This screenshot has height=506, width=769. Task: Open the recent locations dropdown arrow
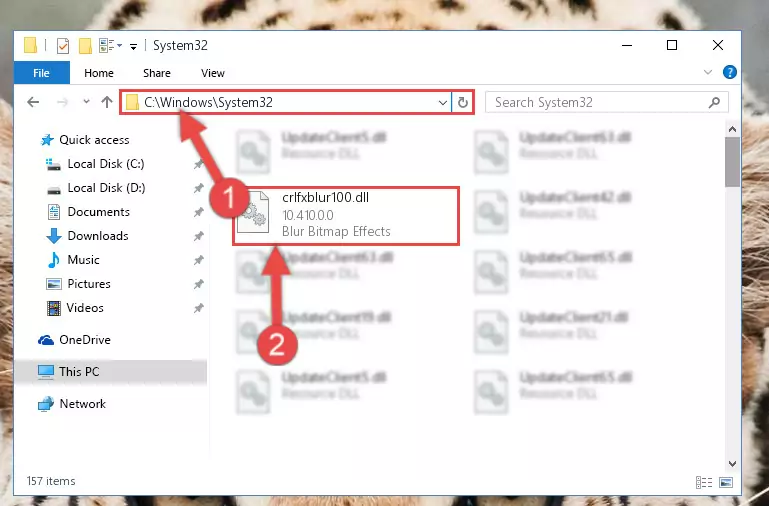tap(86, 102)
